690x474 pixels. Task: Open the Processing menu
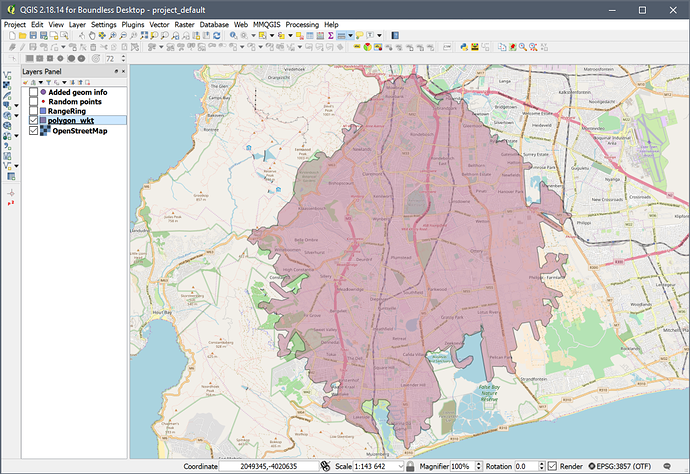pyautogui.click(x=302, y=25)
